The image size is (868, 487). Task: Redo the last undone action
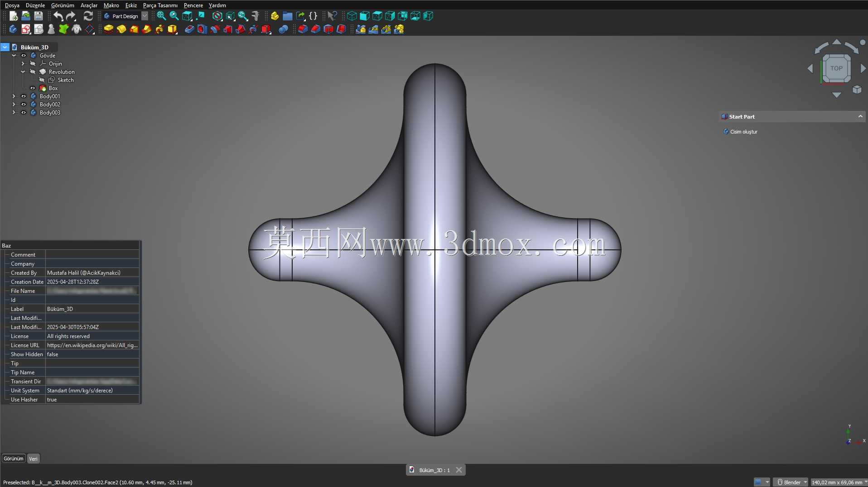(71, 16)
